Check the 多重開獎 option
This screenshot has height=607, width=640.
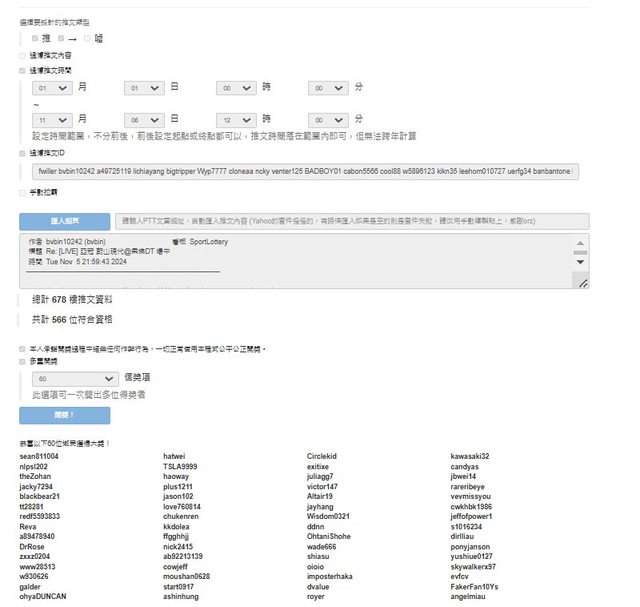(23, 362)
